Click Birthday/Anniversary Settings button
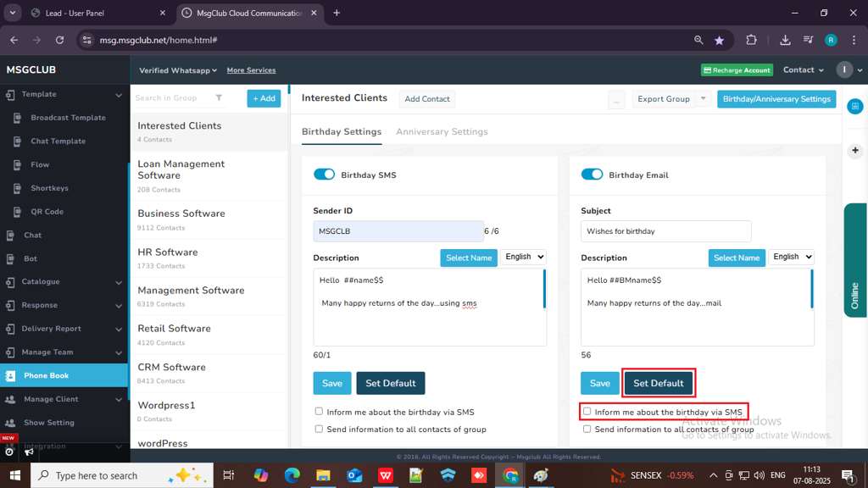This screenshot has height=488, width=868. [776, 99]
